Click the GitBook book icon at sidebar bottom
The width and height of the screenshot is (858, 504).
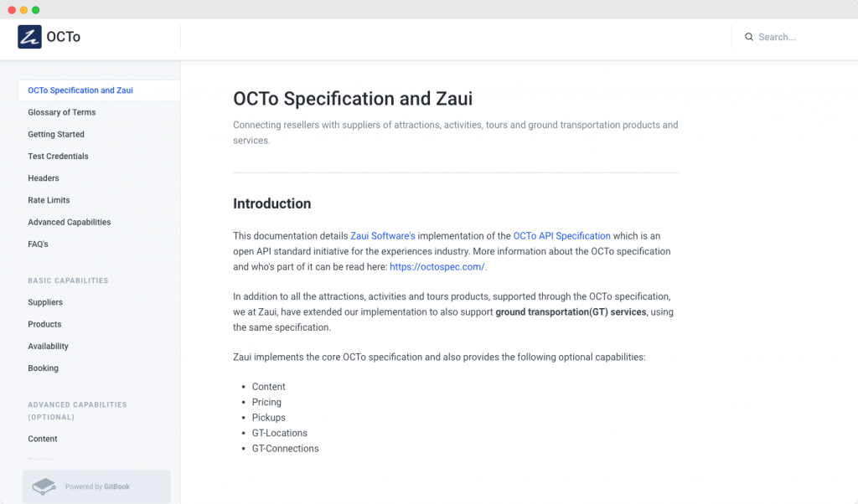[x=44, y=486]
